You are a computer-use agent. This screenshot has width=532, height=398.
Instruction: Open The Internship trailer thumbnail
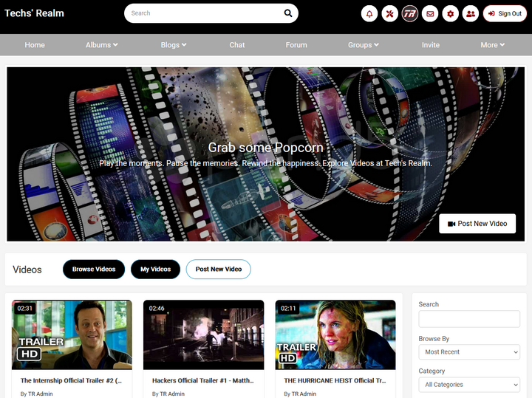(72, 334)
